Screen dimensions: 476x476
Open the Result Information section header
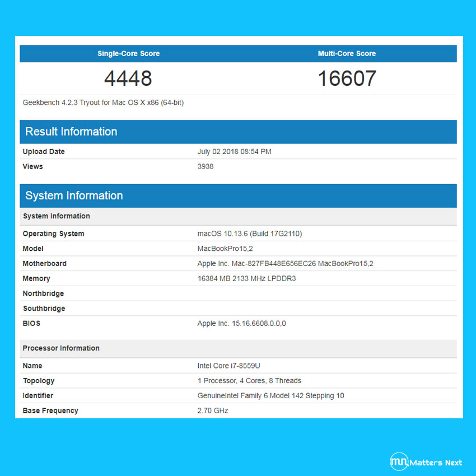pyautogui.click(x=71, y=132)
